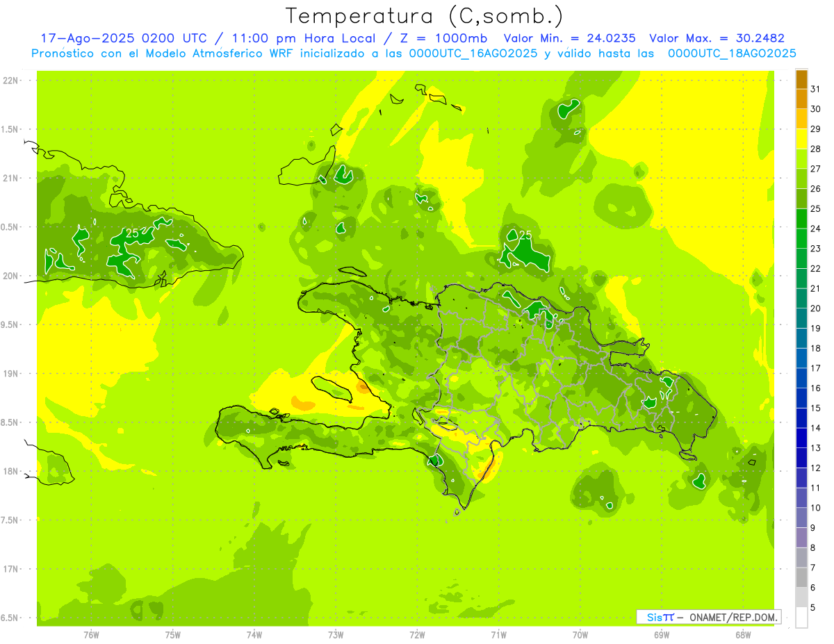Image resolution: width=834 pixels, height=644 pixels.
Task: Click the purple legend swatch between 9 and 10
Action: tap(801, 518)
